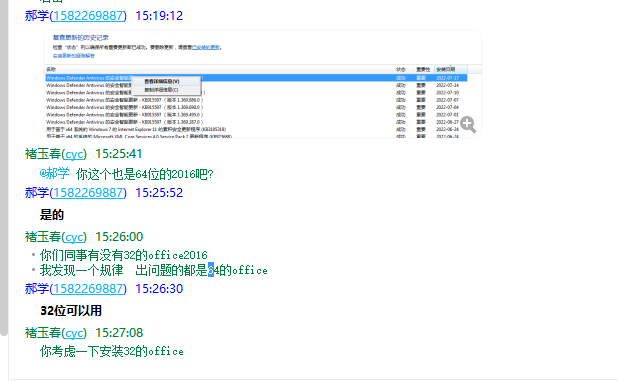The height and width of the screenshot is (381, 617).
Task: Open 郝学's ID link at 15:25:52
Action: coord(89,193)
